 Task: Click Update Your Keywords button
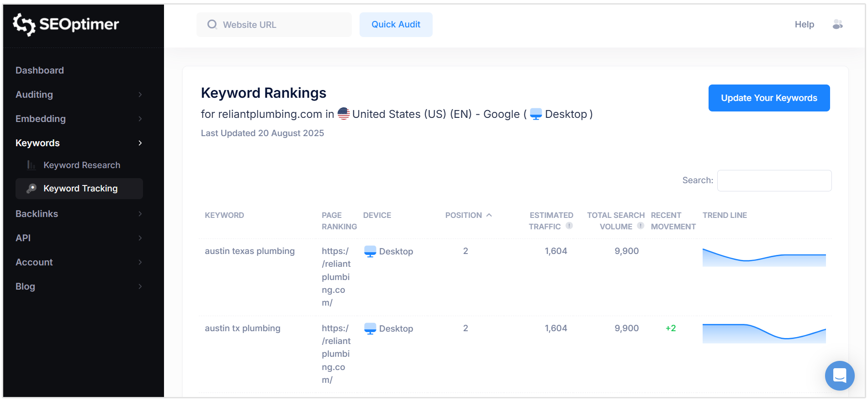[769, 98]
